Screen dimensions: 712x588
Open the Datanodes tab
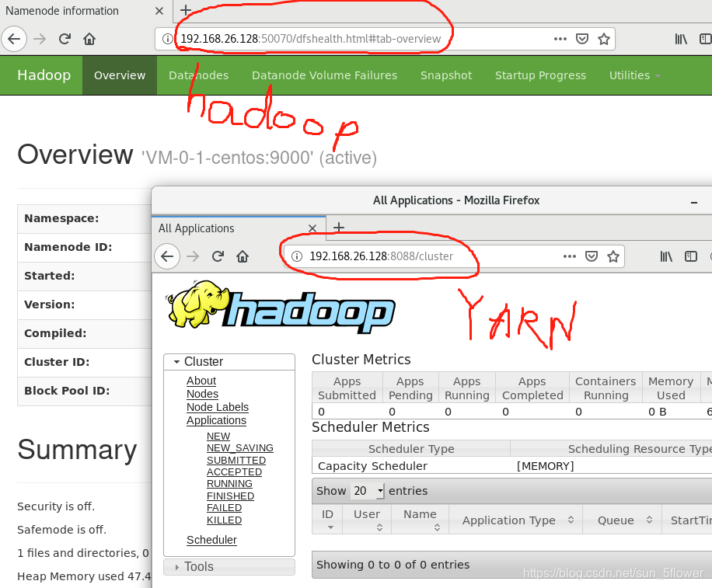[198, 75]
